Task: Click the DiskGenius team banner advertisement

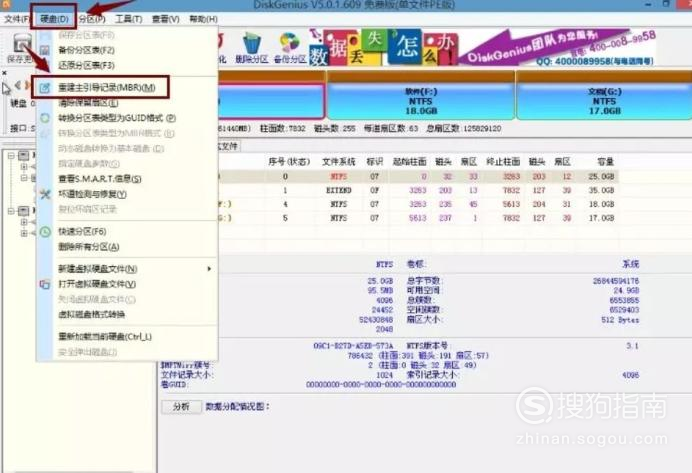Action: (x=557, y=48)
